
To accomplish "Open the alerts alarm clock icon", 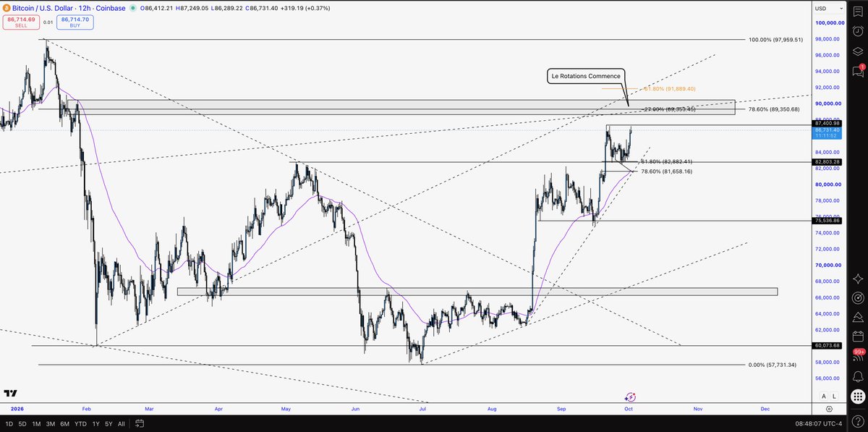I will point(858,31).
